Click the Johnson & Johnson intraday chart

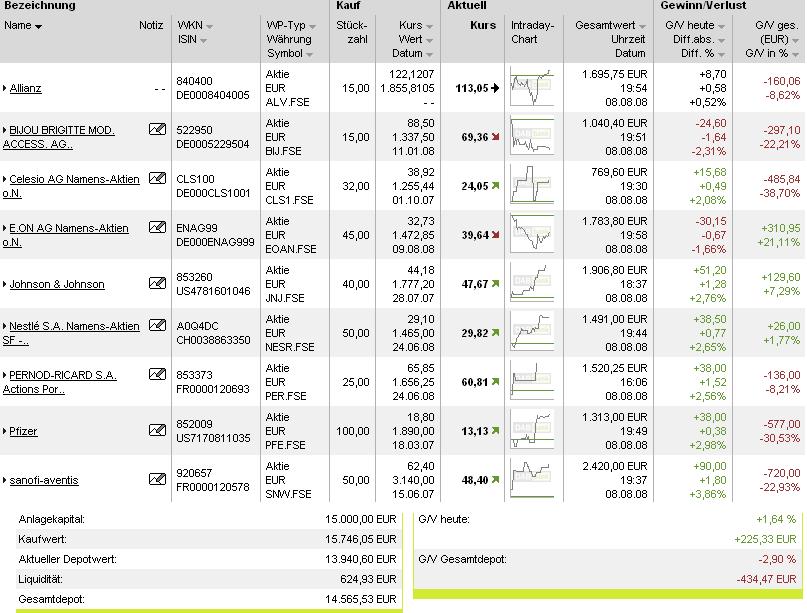click(532, 283)
